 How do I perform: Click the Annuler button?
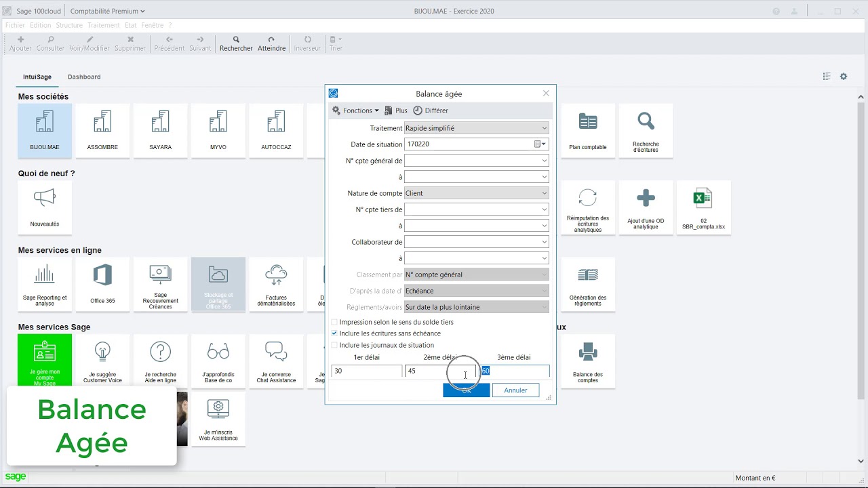(515, 390)
